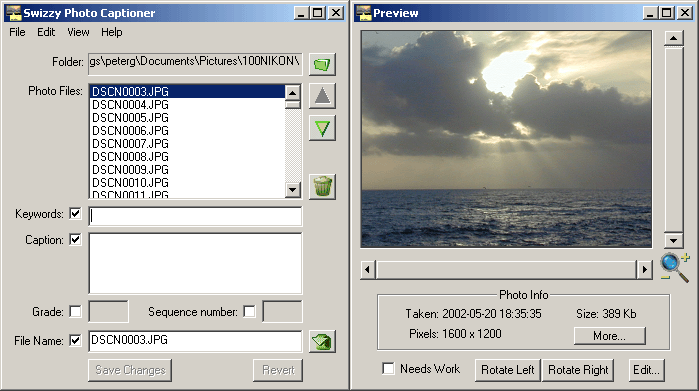Click the green trash bin delete icon
The width and height of the screenshot is (699, 391).
[x=322, y=186]
